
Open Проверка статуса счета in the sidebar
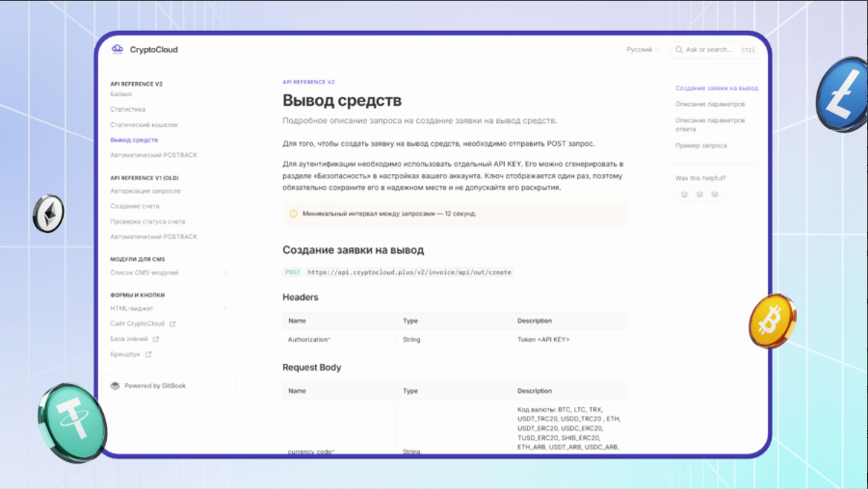[147, 221]
